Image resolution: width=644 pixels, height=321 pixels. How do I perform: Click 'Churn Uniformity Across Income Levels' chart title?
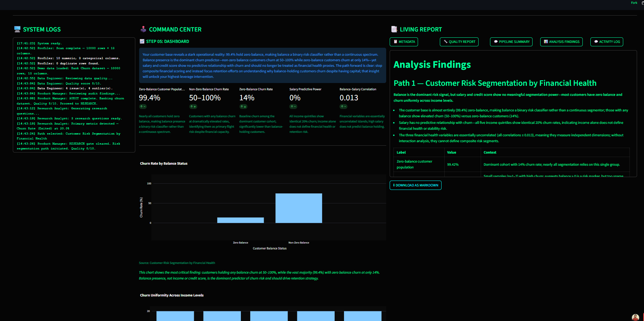[172, 295]
